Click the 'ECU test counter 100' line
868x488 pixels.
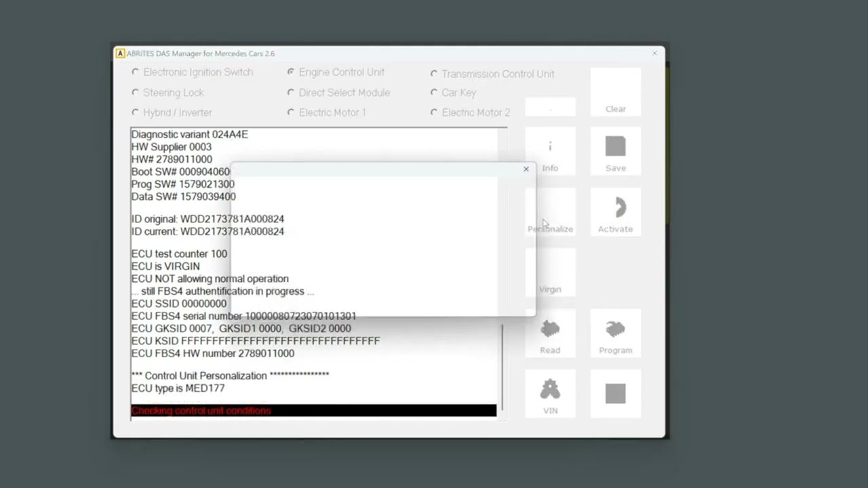point(179,253)
